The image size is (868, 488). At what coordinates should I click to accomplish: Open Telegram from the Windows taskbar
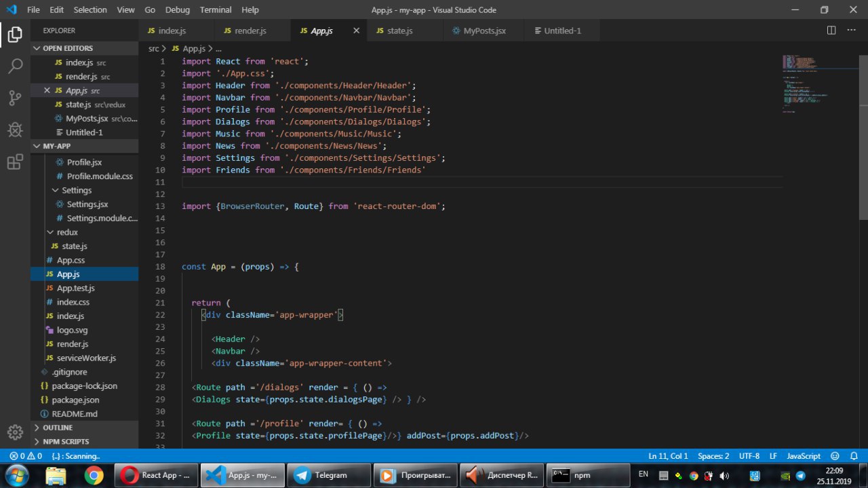coord(329,475)
